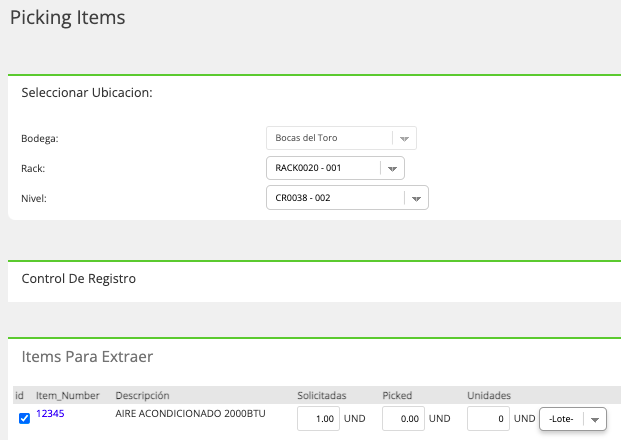Open the -Lote- dropdown for item 12345
The width and height of the screenshot is (621, 440).
(x=573, y=419)
